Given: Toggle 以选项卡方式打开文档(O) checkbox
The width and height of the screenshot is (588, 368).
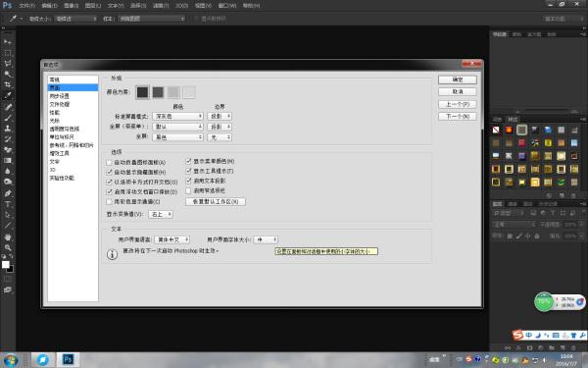Looking at the screenshot, I should click(x=109, y=182).
